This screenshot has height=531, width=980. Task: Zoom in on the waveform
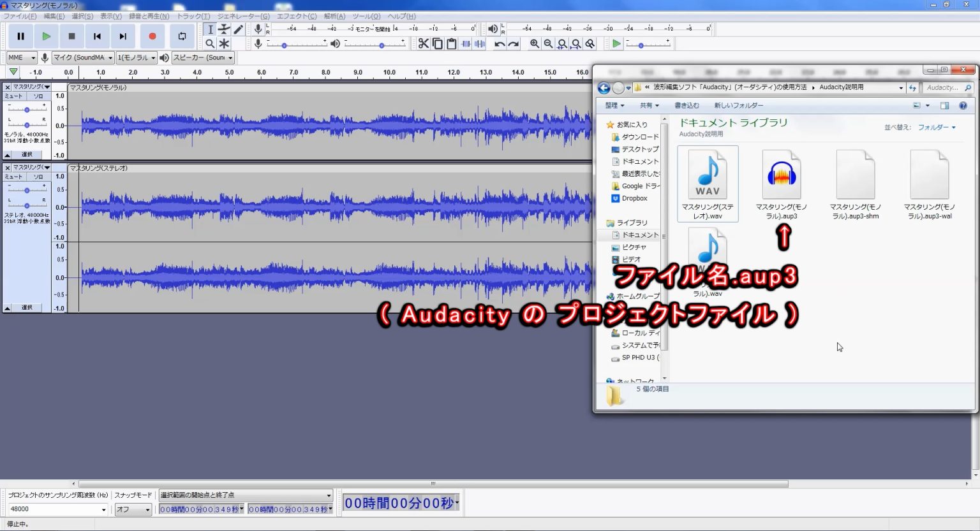point(533,43)
